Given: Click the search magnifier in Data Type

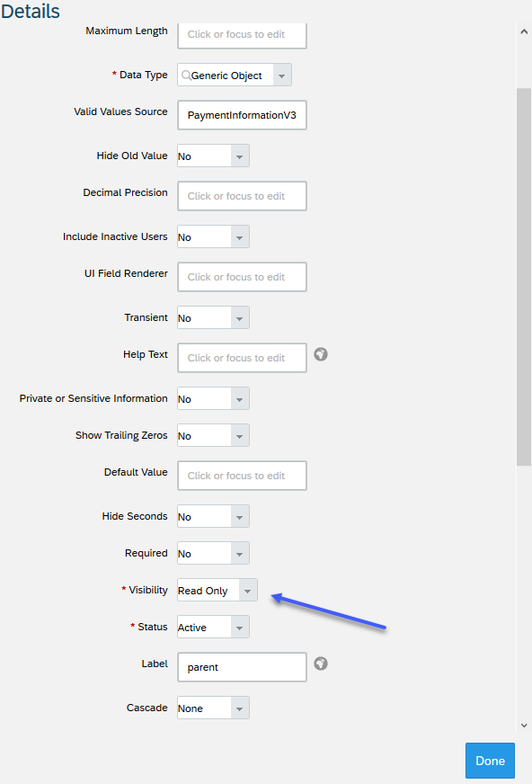Looking at the screenshot, I should pos(186,75).
